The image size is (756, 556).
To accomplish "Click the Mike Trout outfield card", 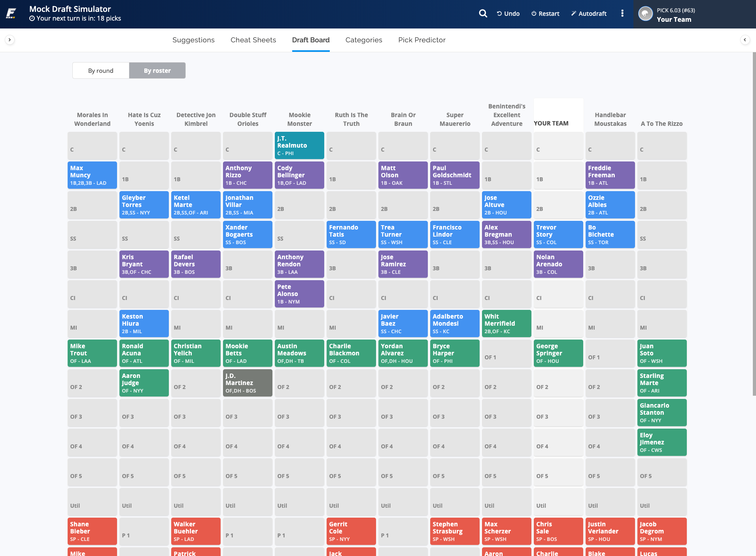I will (93, 353).
